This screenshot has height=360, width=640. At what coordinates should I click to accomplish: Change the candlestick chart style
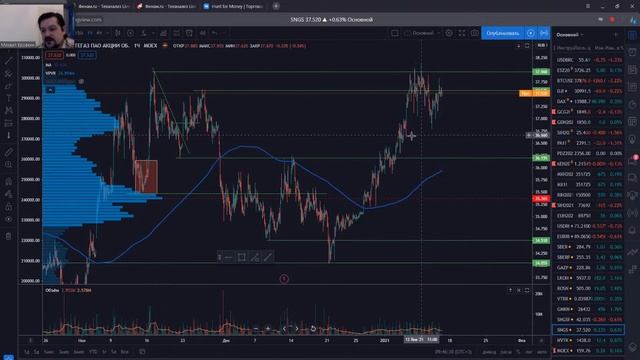(x=118, y=33)
